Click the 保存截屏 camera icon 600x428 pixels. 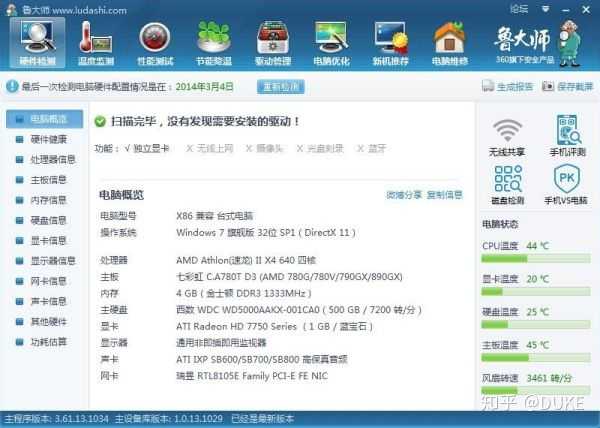click(x=548, y=86)
